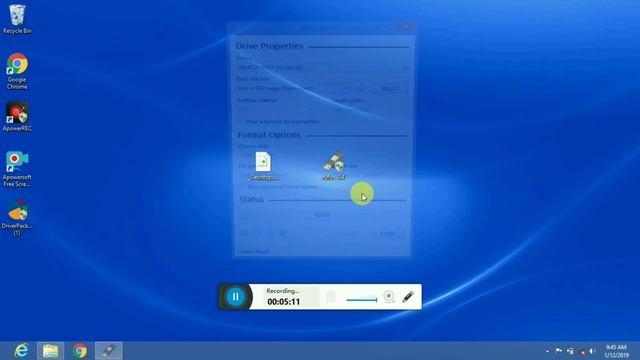
Task: Switch to the Rufus taskbar button
Action: point(109,351)
